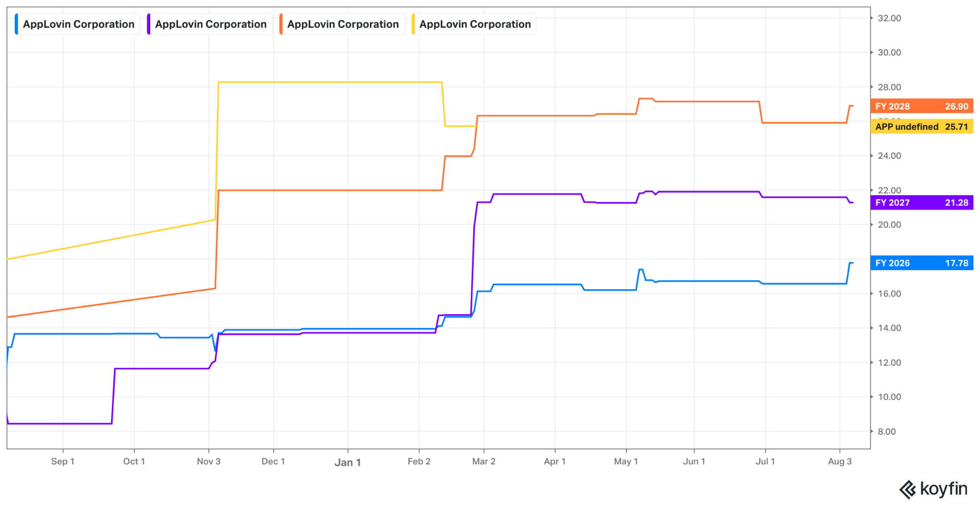
Task: Click the Sep 1 date label
Action: (63, 462)
